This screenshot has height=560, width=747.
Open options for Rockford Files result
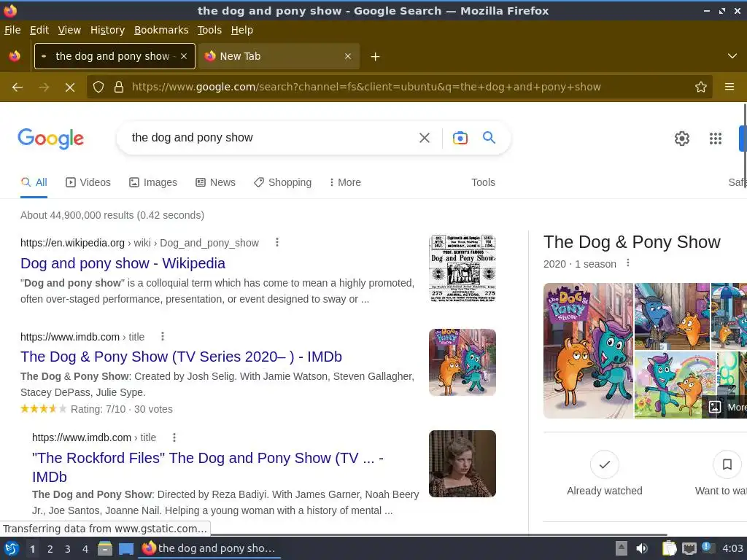coord(174,437)
